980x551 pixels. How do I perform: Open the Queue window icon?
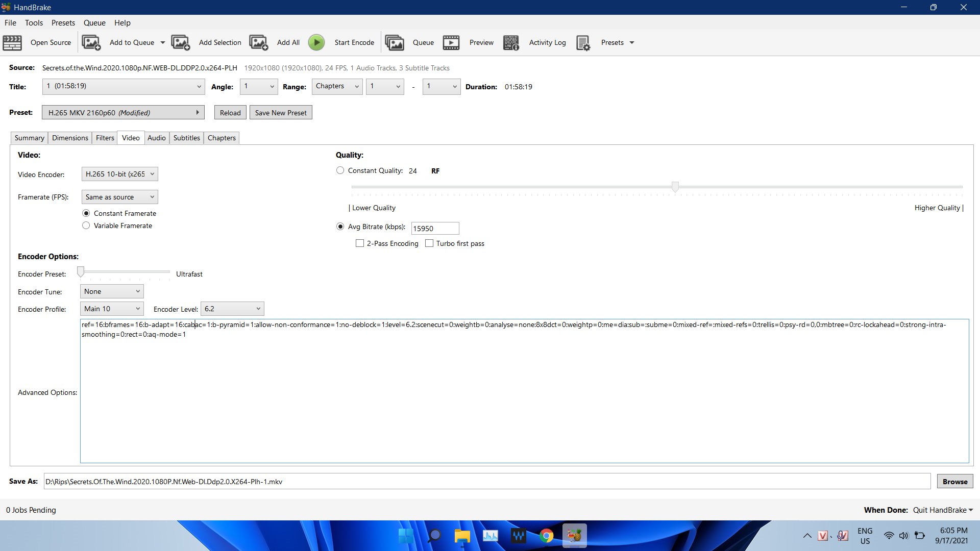click(x=395, y=43)
